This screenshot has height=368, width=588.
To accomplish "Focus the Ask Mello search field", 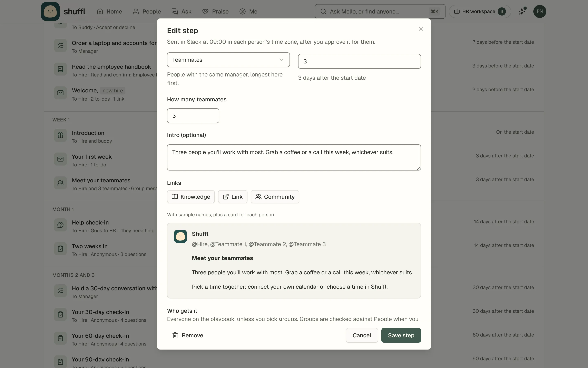I will [x=380, y=11].
